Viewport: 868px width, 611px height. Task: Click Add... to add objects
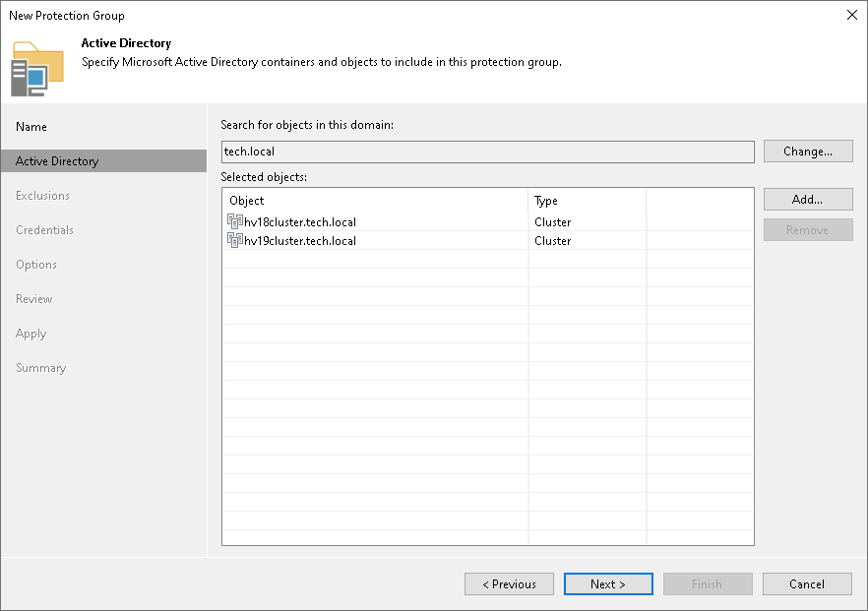tap(808, 199)
